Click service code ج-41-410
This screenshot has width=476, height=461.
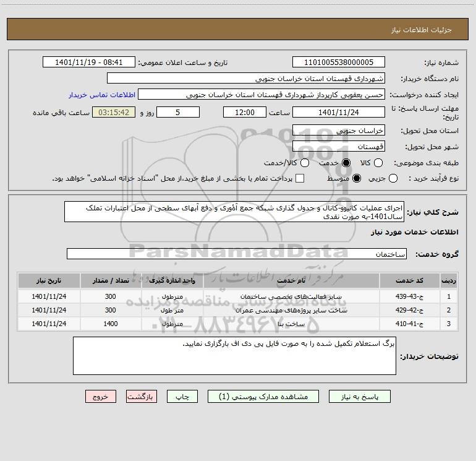point(409,324)
